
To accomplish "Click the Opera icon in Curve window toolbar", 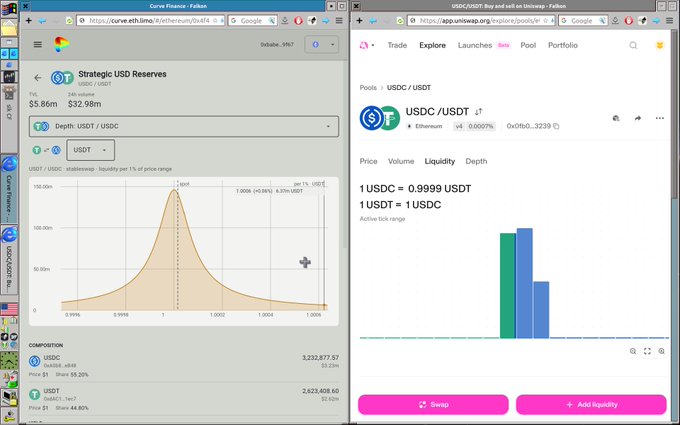I will click(298, 20).
